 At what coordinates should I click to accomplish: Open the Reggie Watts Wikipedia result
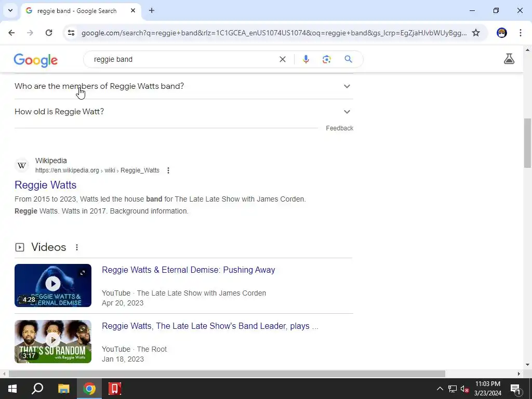point(46,185)
